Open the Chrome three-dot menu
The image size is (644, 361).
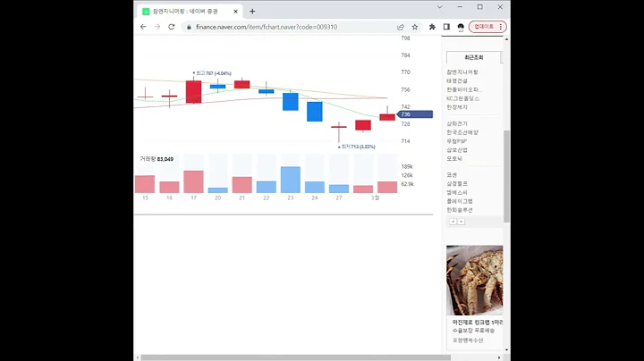click(x=501, y=27)
